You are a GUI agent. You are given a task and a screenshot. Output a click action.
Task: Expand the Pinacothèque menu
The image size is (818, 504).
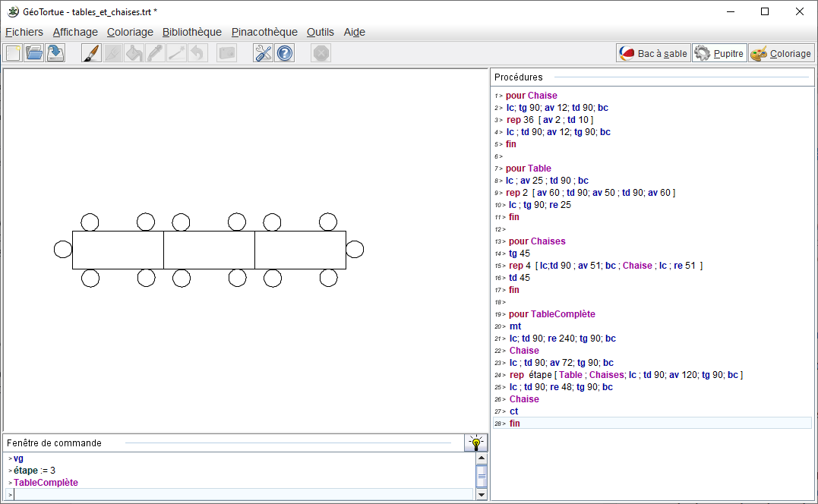pos(264,32)
